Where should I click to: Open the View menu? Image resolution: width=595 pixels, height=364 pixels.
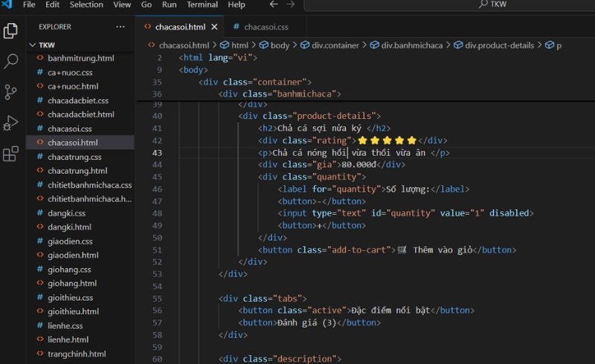pyautogui.click(x=122, y=4)
